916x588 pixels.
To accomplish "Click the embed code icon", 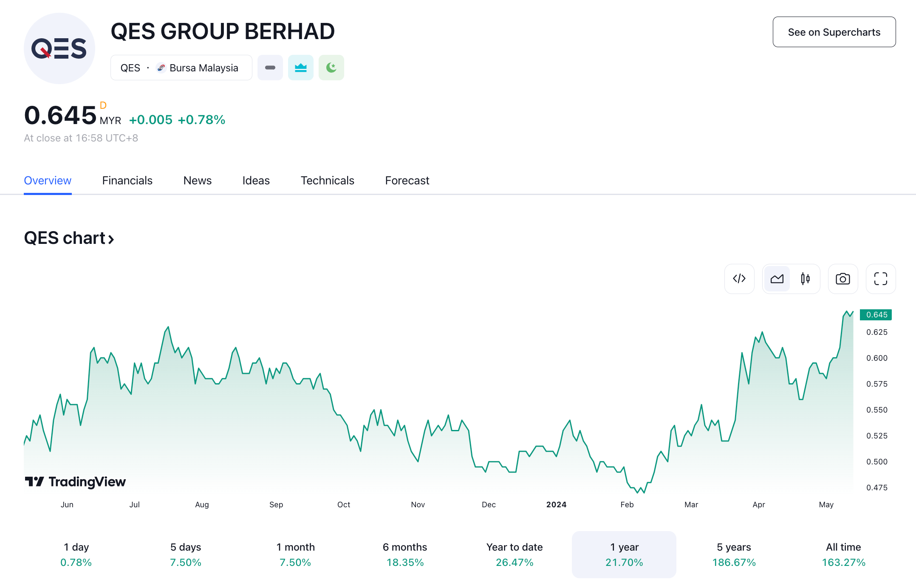I will (x=739, y=279).
